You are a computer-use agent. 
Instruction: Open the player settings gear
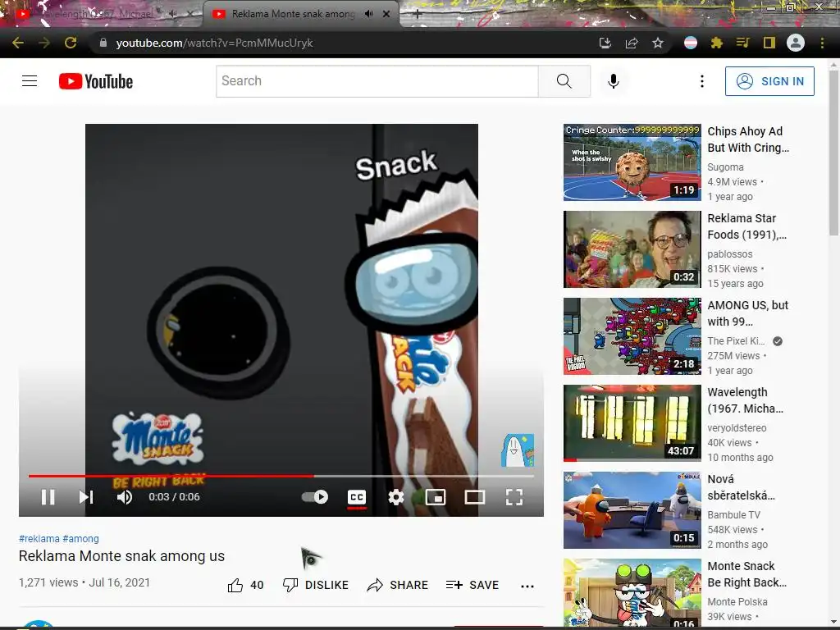click(x=396, y=497)
